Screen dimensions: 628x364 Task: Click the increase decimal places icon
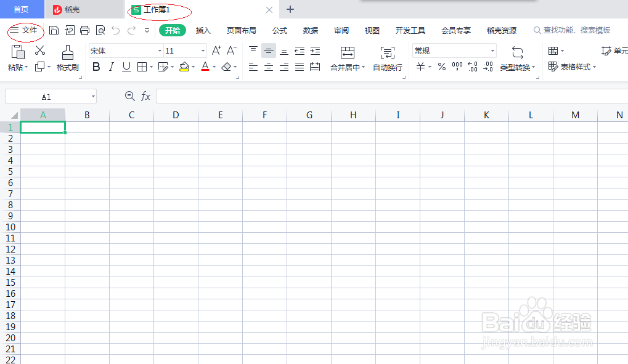pyautogui.click(x=473, y=67)
